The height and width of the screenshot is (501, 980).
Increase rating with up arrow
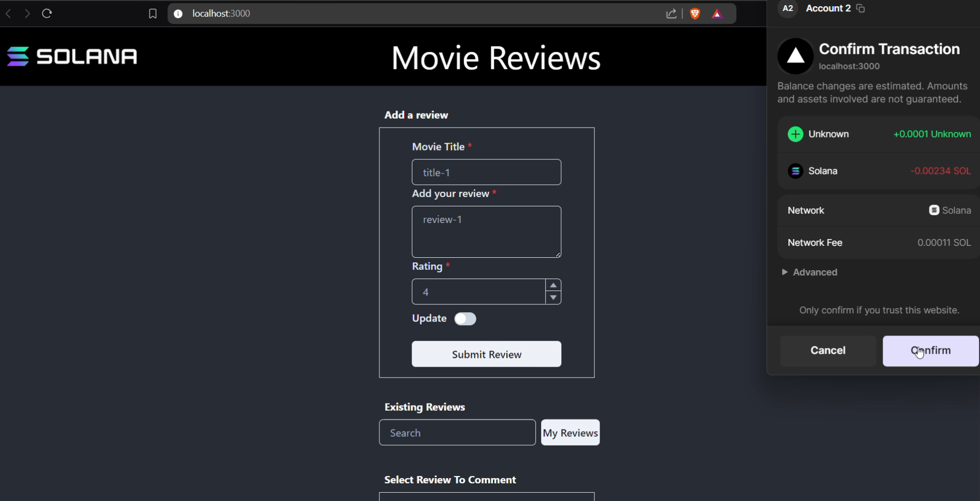click(553, 285)
